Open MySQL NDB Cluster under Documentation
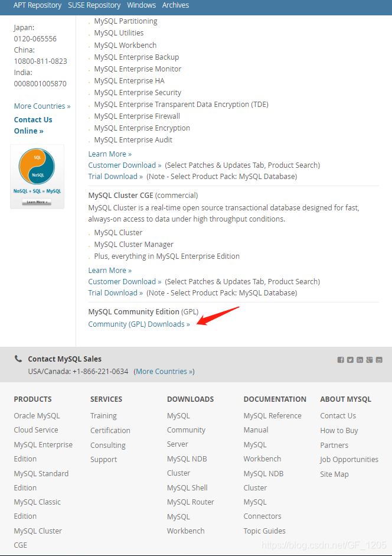392x556 pixels. (x=263, y=480)
